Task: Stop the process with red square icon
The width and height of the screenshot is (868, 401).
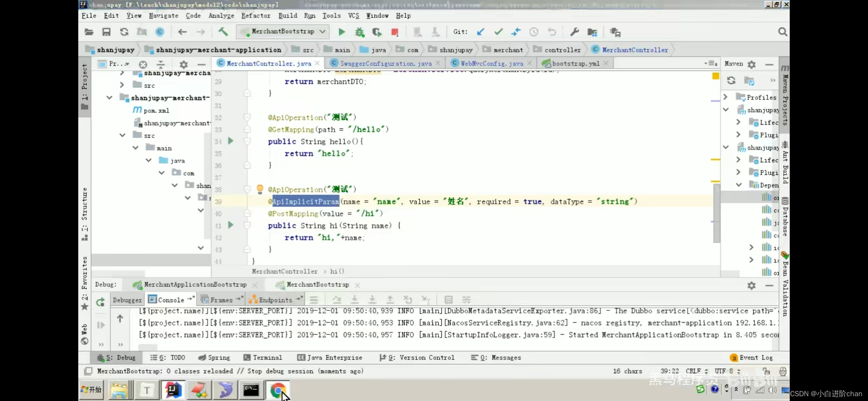Action: (395, 32)
